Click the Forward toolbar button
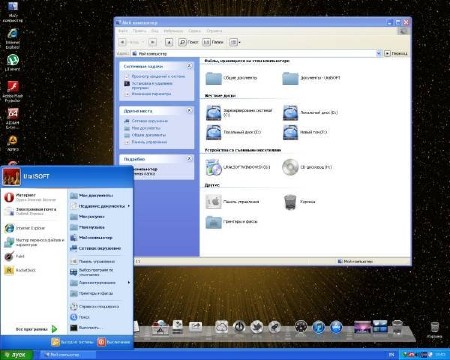Screen dimensions: 450x360 tap(153, 42)
